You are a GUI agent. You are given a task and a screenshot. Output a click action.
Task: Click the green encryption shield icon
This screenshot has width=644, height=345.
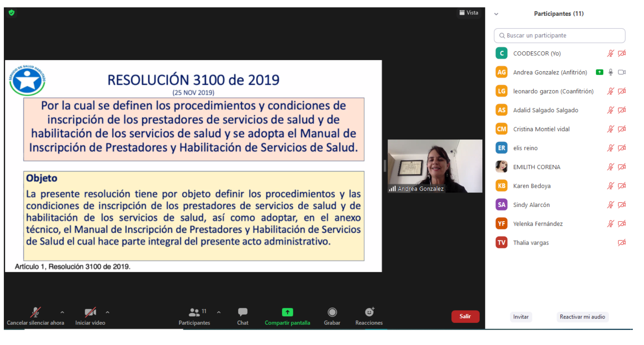(x=11, y=13)
